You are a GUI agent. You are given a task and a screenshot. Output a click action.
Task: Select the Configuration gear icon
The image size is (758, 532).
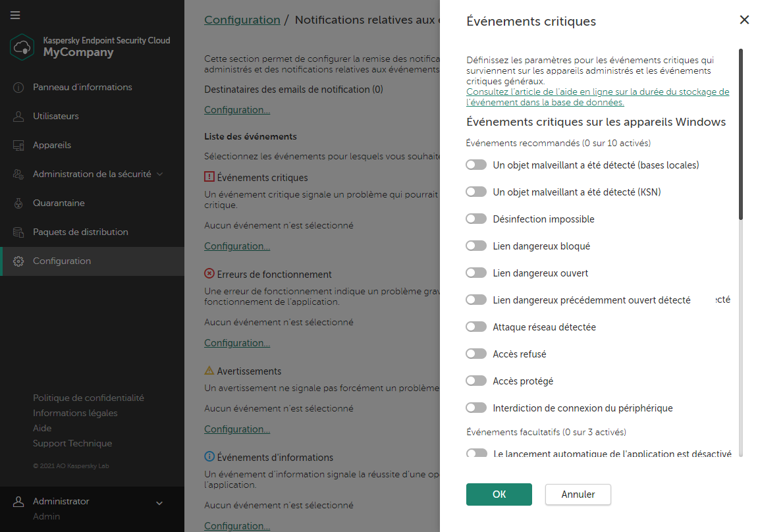[18, 261]
